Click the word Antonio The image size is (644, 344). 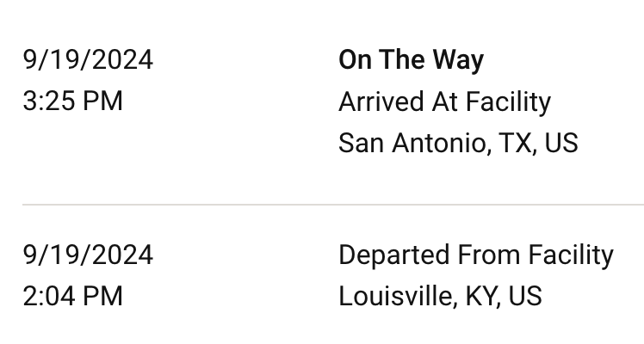[440, 143]
